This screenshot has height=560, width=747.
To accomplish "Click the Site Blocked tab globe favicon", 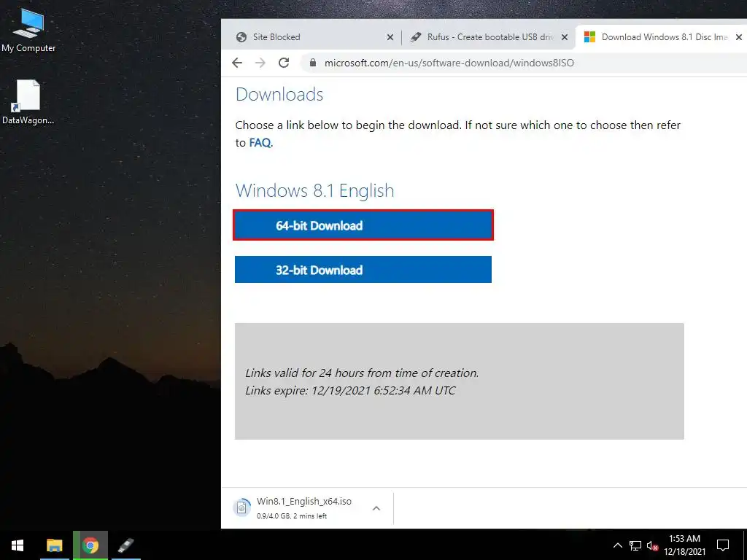I will [241, 37].
